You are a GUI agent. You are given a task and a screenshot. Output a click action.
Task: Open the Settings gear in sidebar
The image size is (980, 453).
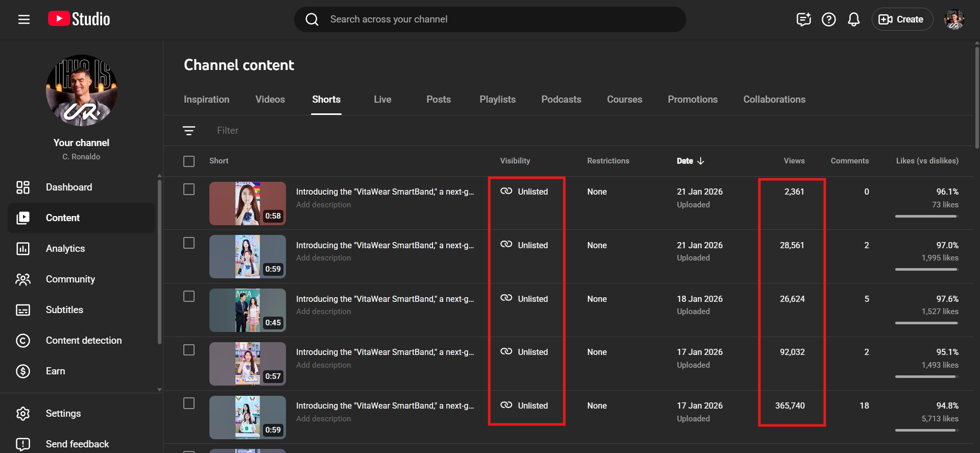pos(63,414)
